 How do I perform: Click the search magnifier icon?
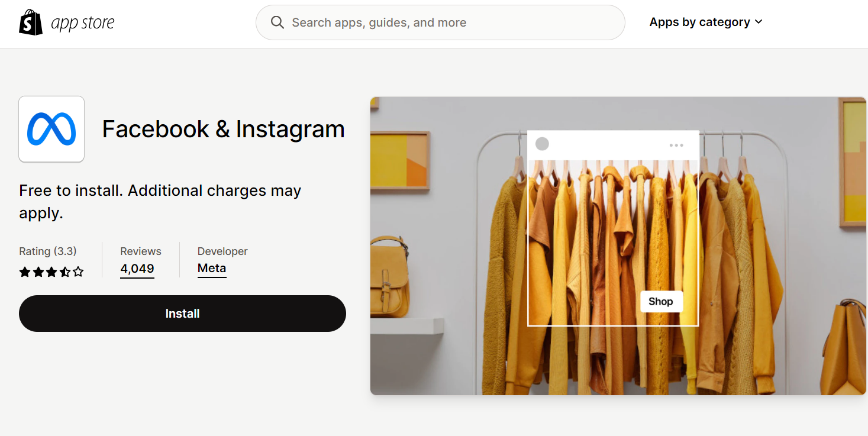click(x=277, y=22)
